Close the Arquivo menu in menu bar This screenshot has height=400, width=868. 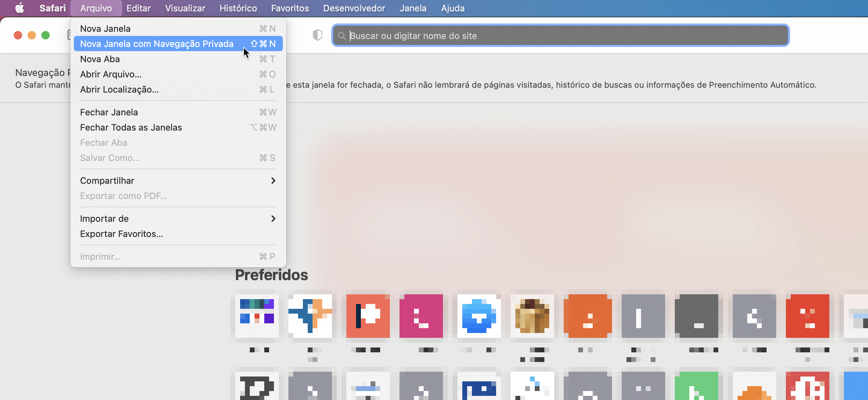[x=96, y=8]
